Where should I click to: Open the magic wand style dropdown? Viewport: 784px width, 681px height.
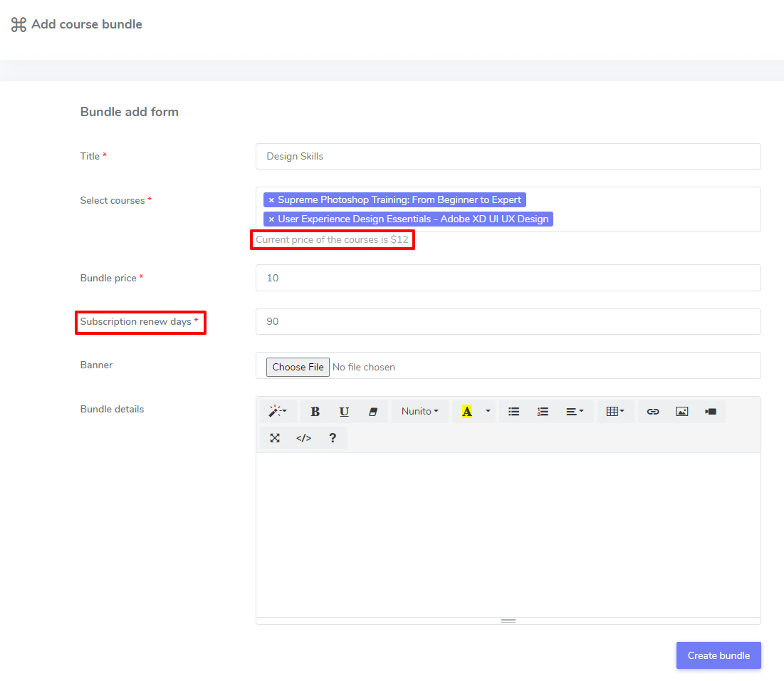[278, 412]
